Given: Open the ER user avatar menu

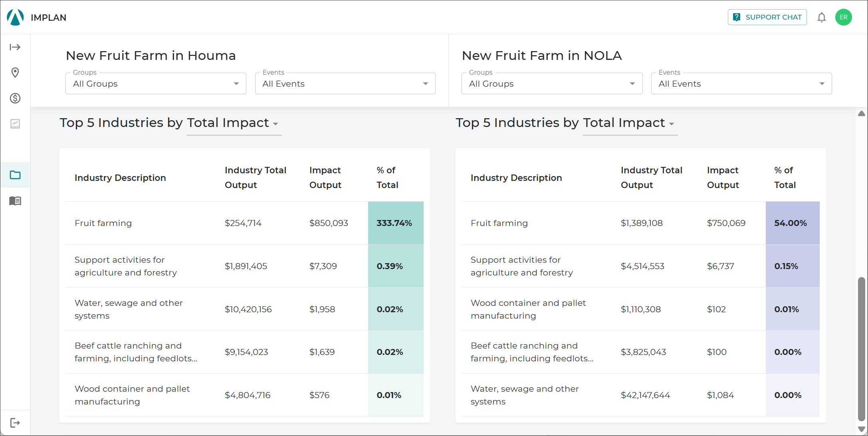Looking at the screenshot, I should pos(843,17).
